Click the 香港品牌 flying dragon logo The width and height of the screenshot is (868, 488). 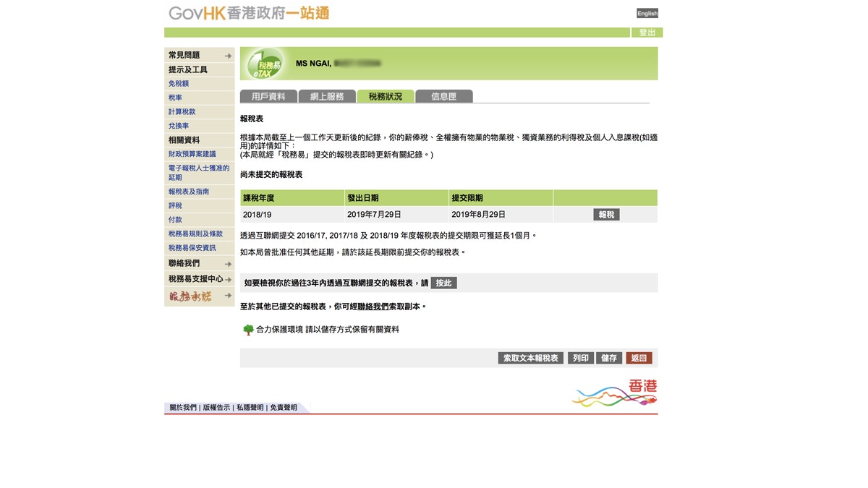614,391
